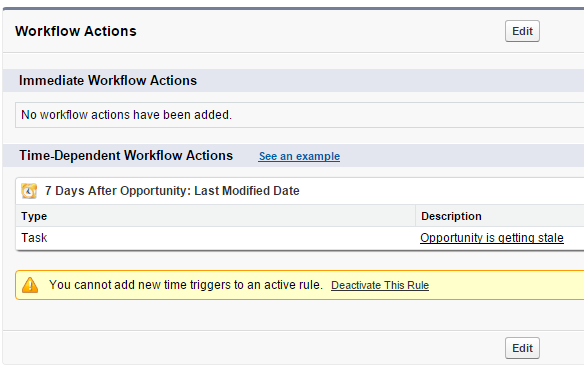
Task: Click the 7 Days After Opportunity trigger label
Action: tap(172, 191)
